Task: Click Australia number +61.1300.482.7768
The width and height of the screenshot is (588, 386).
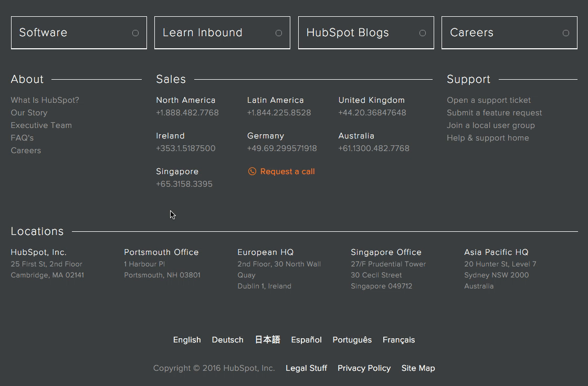Action: (x=374, y=148)
